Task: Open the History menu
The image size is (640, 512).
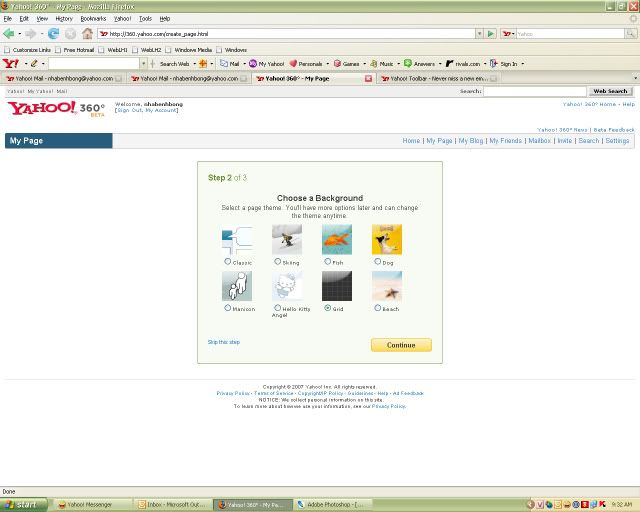Action: click(x=64, y=19)
